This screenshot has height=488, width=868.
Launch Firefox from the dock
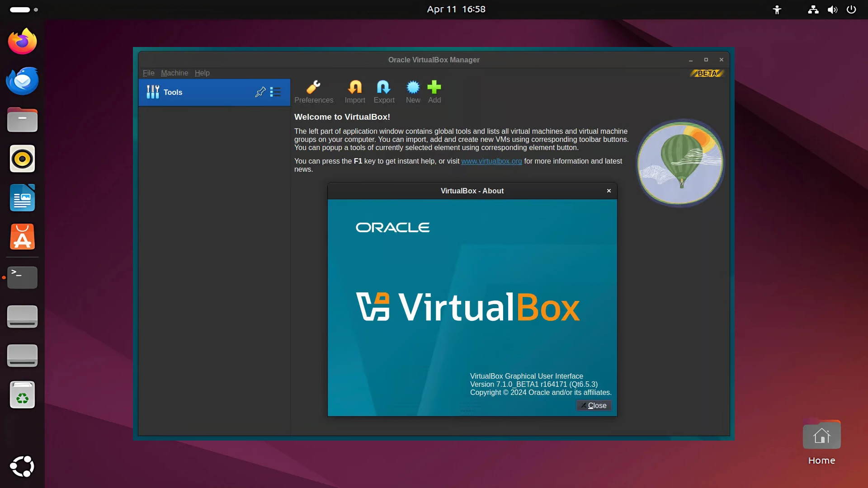click(22, 42)
